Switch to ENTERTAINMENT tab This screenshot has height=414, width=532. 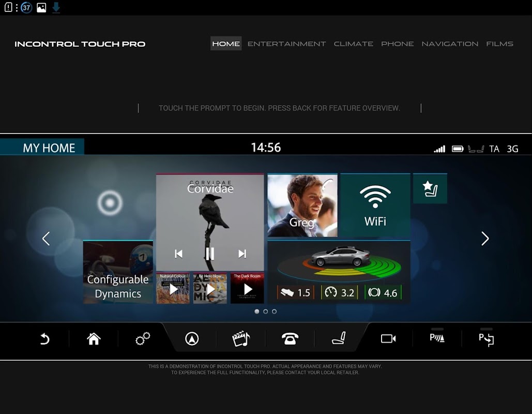287,44
